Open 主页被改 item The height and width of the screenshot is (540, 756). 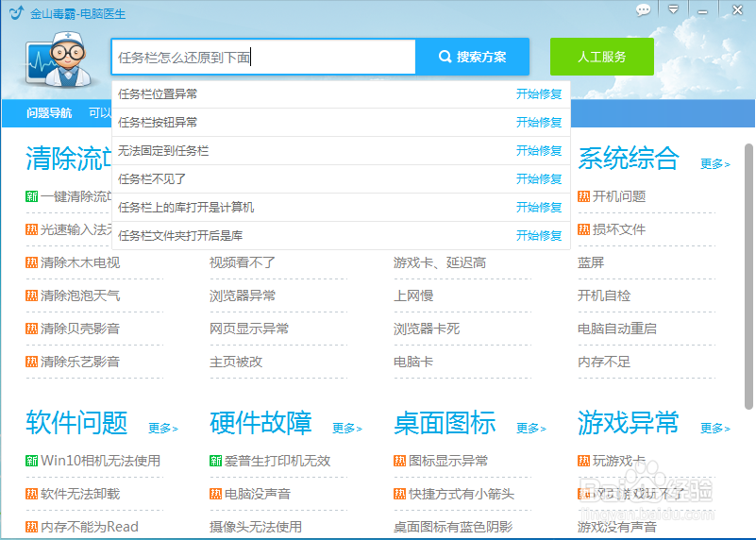[236, 362]
